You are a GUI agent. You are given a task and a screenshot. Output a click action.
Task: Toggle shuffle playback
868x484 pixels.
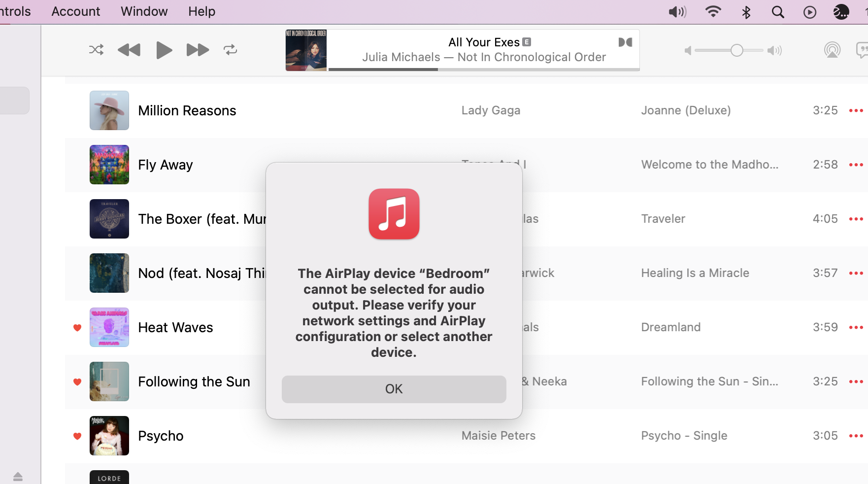(96, 50)
